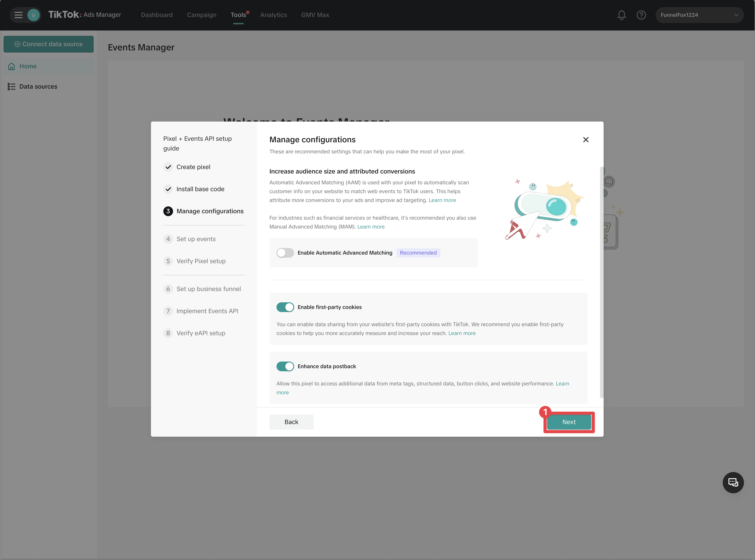Click the step 3 number badge

pyautogui.click(x=168, y=211)
